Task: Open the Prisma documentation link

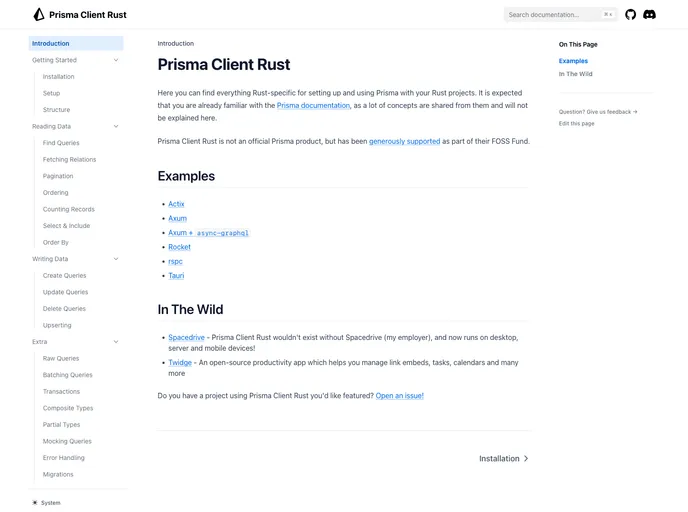Action: [x=313, y=105]
